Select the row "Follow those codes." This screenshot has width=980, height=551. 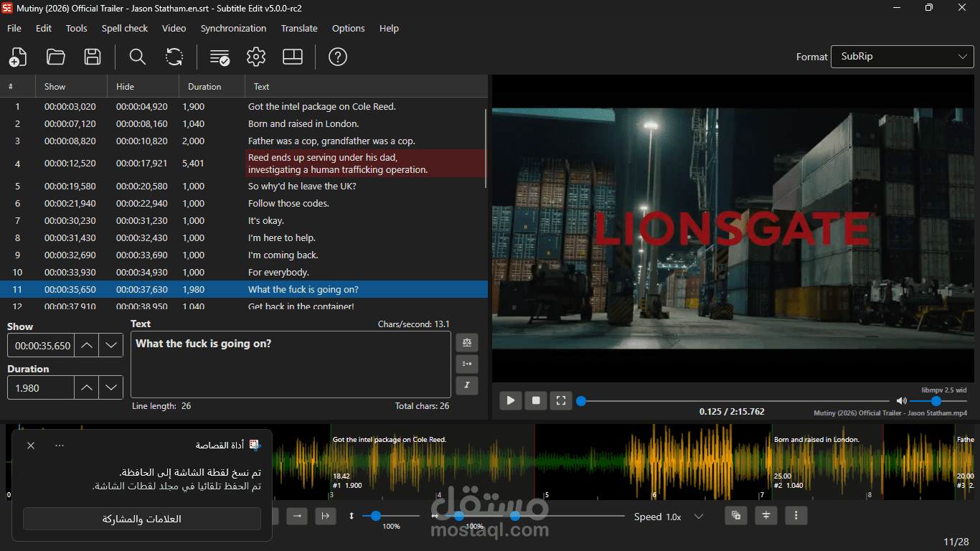pyautogui.click(x=243, y=204)
